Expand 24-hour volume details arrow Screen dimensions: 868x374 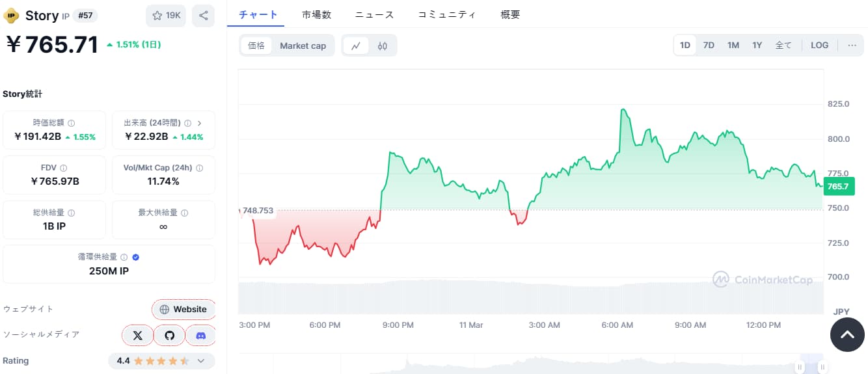(199, 123)
